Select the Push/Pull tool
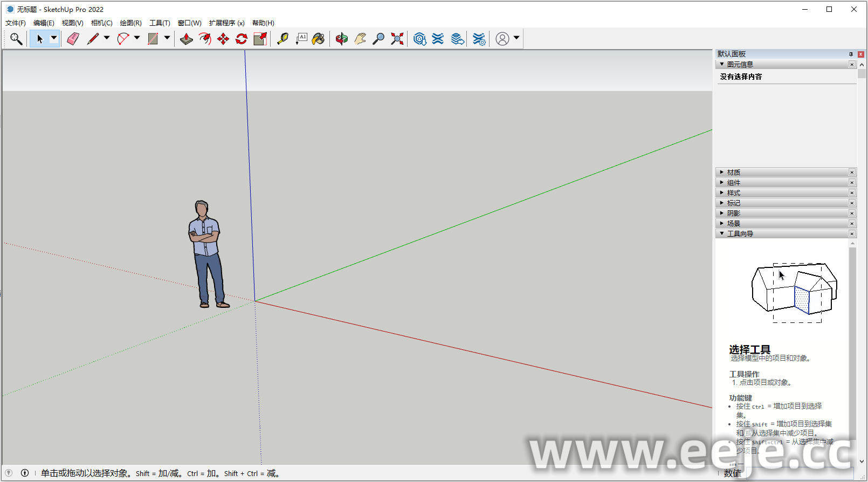This screenshot has width=868, height=482. pos(187,39)
